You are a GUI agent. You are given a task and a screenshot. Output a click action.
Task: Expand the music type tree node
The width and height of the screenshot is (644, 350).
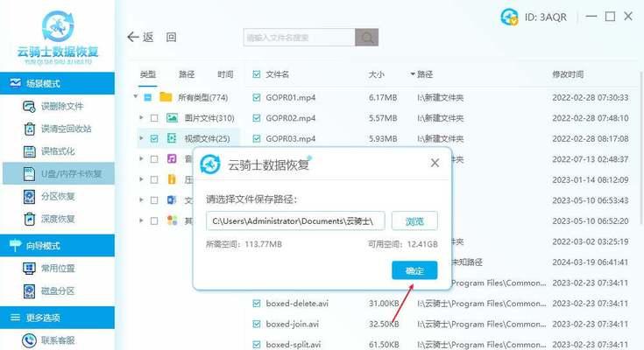[141, 158]
